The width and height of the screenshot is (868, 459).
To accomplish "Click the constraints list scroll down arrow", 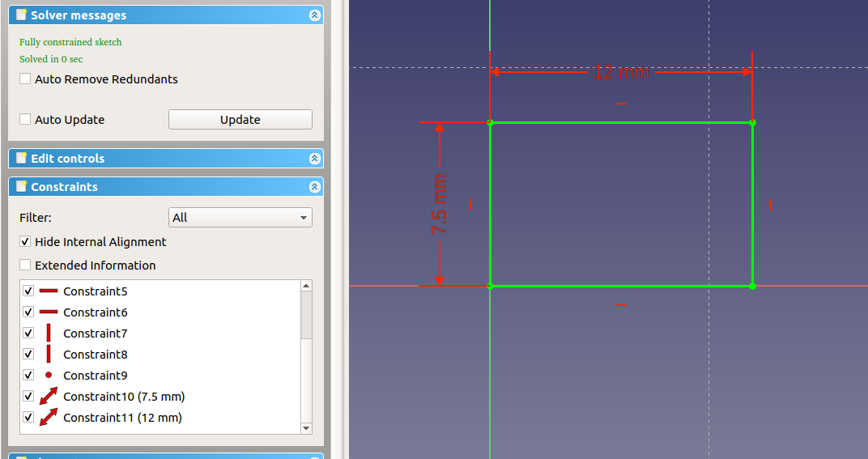I will (x=306, y=427).
